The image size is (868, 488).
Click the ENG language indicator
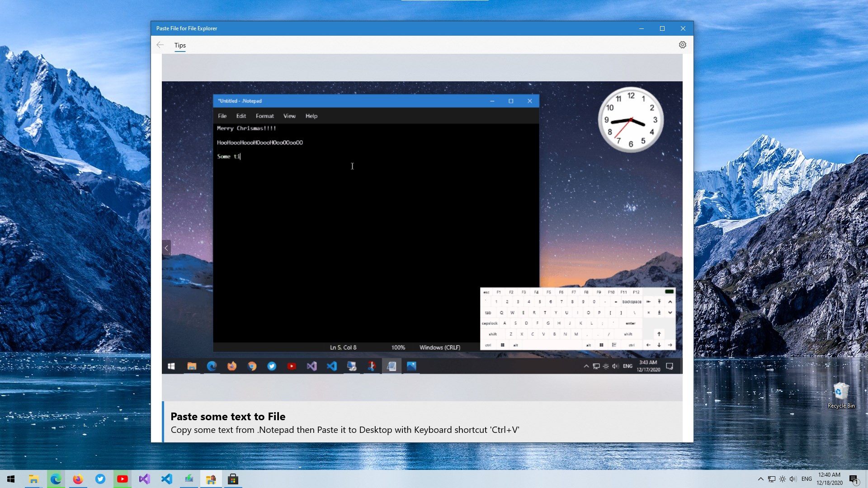click(x=807, y=479)
